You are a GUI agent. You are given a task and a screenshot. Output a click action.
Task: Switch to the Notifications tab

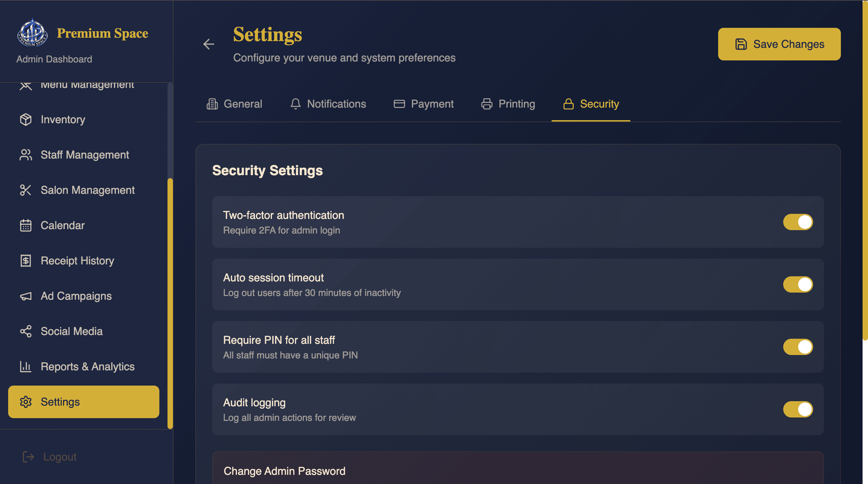pos(328,104)
